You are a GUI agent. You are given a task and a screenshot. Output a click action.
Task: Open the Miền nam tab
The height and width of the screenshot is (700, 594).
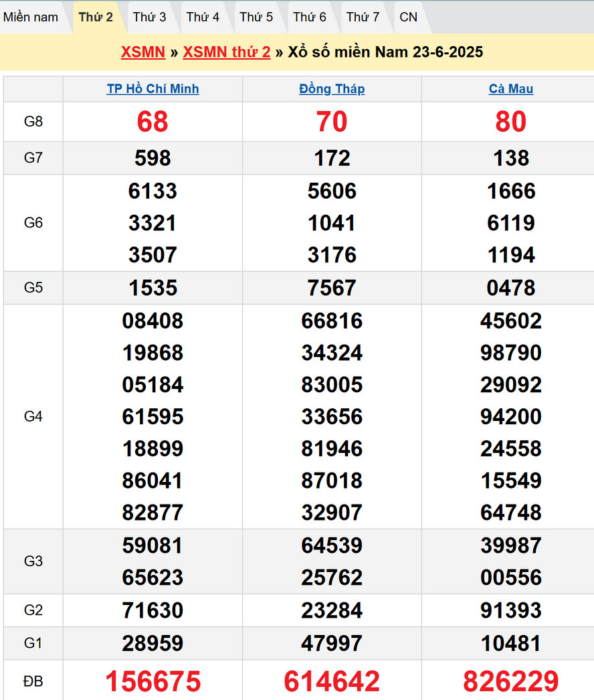31,17
